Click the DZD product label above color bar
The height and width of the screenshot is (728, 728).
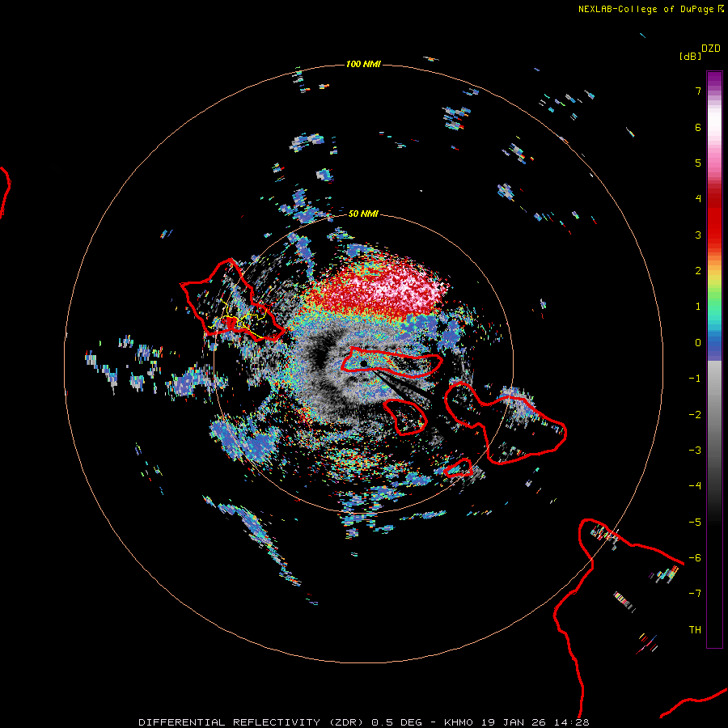[x=711, y=49]
